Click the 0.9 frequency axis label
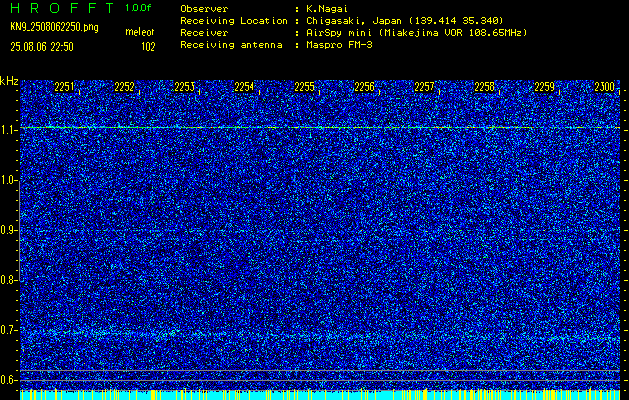This screenshot has width=629, height=400. tap(8, 230)
